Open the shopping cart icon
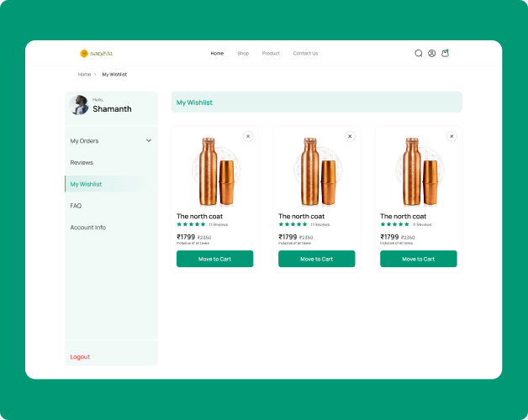528x420 pixels. tap(445, 53)
